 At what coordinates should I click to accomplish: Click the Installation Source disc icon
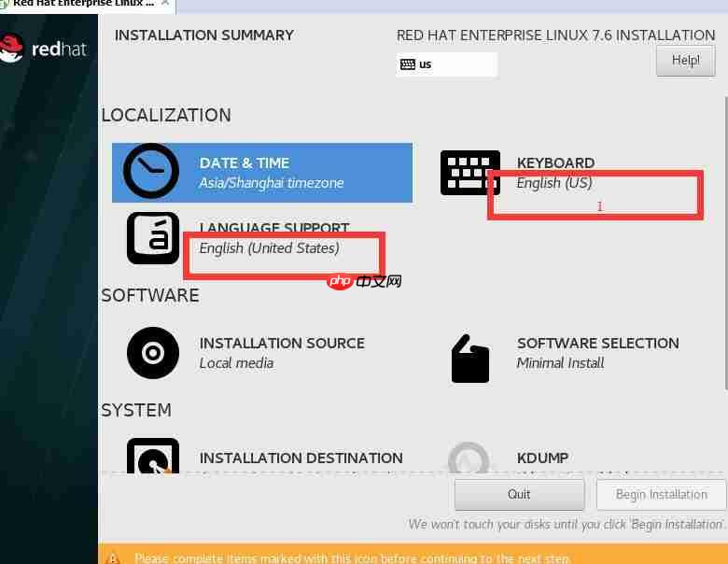[x=153, y=353]
